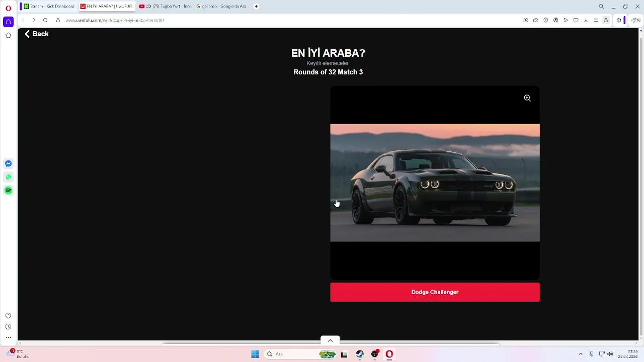Open Messenger in the sidebar

tap(8, 163)
